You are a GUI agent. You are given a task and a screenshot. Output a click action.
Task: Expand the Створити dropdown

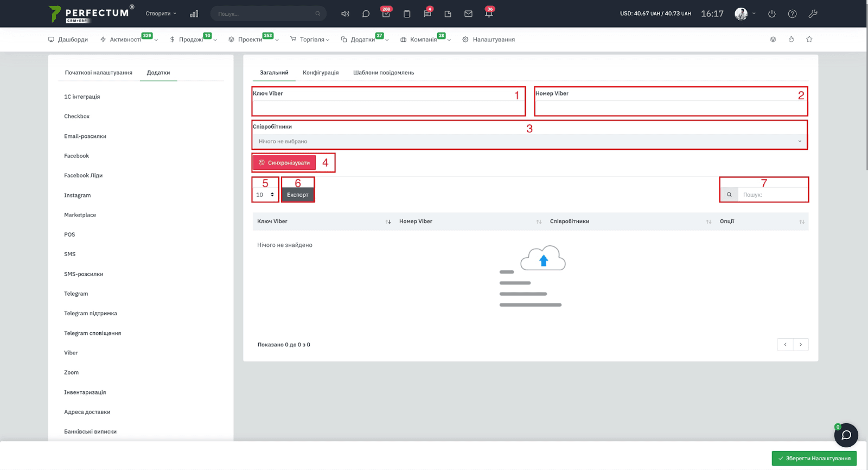(161, 14)
